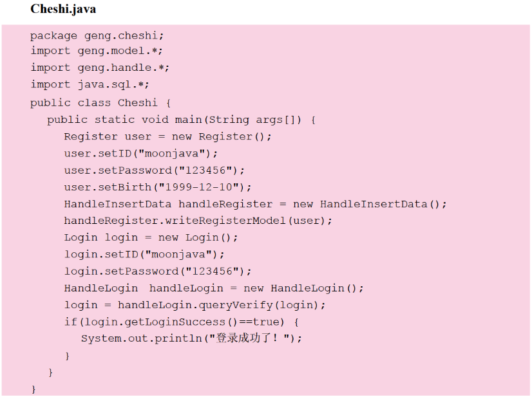Click the writeRegisterModel(user) call line
Image resolution: width=532 pixels, height=404 pixels.
pos(198,221)
